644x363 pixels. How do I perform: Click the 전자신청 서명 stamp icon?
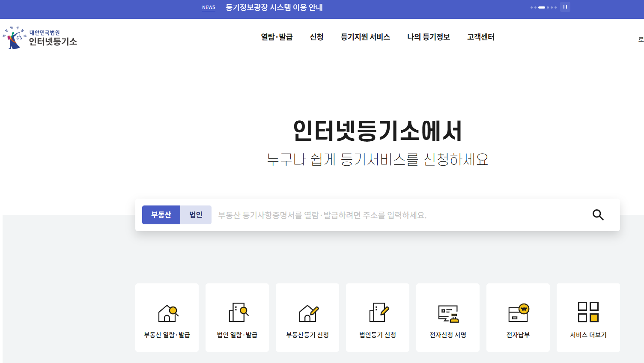[448, 313]
